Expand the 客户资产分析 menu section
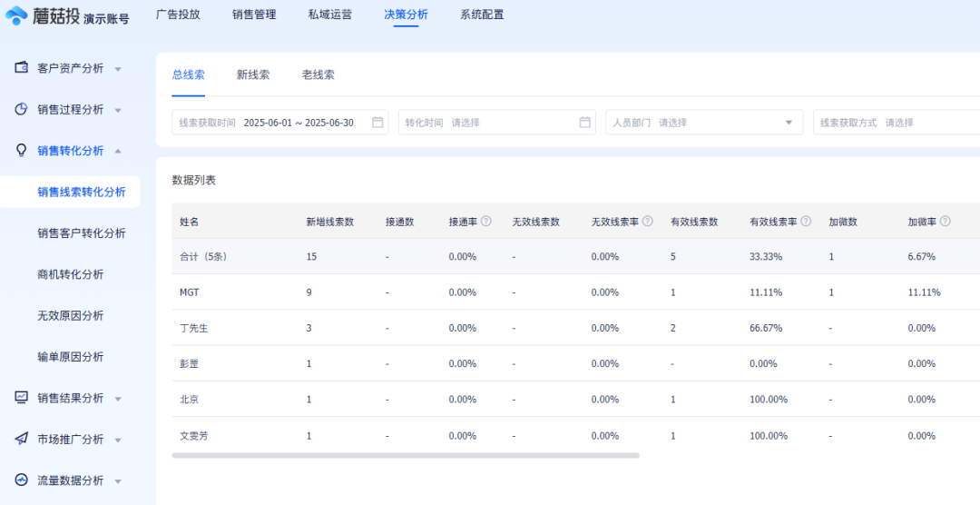The image size is (980, 505). tap(118, 69)
